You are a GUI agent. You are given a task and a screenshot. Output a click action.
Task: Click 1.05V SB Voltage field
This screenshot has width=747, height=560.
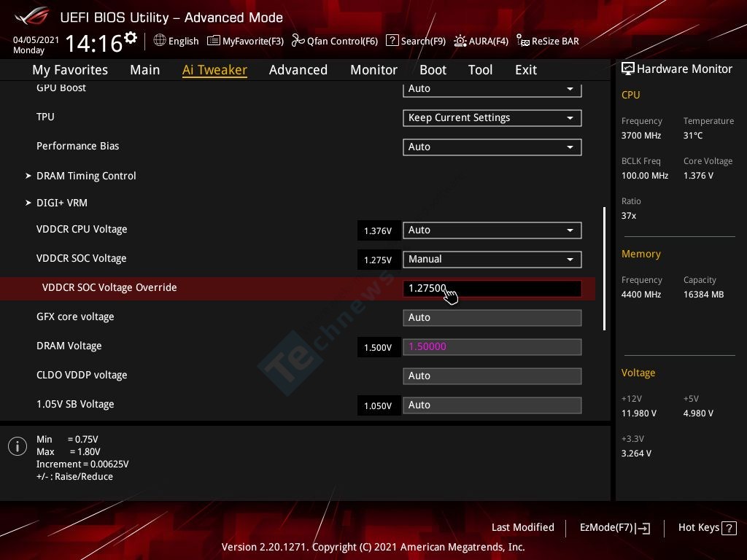coord(492,405)
